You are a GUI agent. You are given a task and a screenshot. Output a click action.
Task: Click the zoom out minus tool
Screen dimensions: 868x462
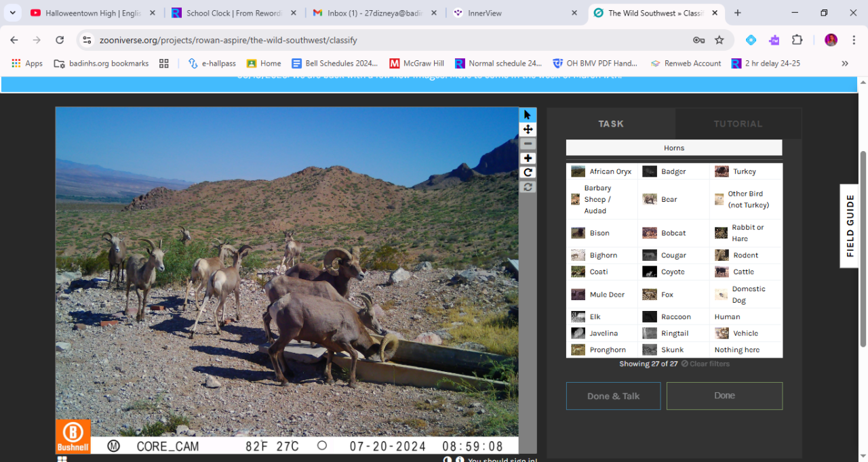(528, 144)
